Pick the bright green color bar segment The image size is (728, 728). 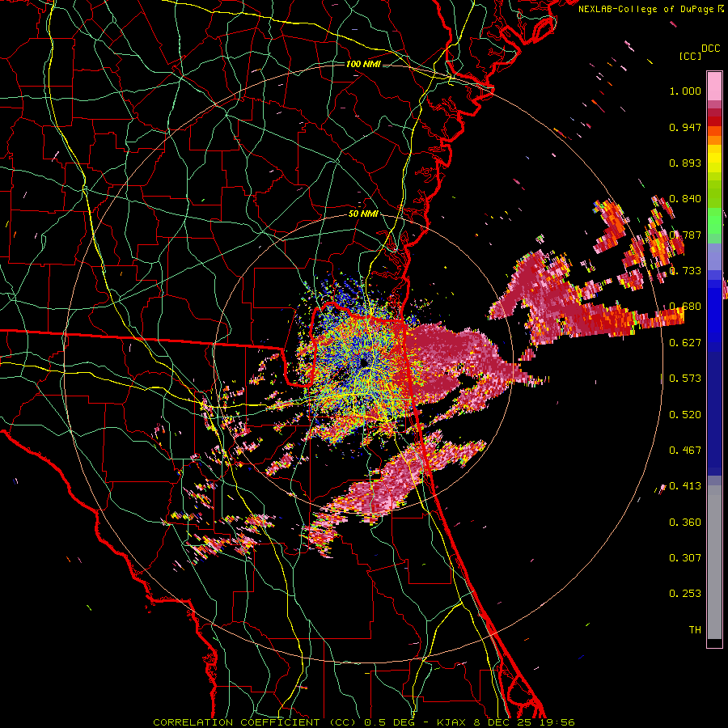click(x=714, y=221)
